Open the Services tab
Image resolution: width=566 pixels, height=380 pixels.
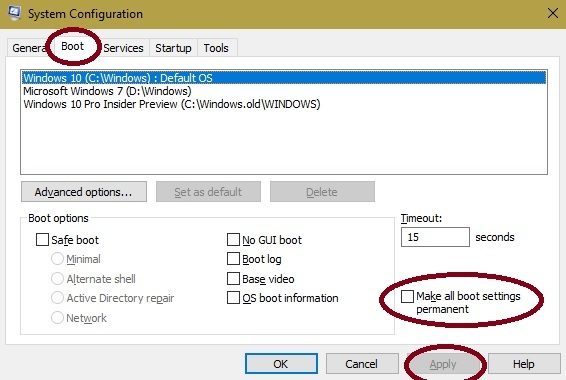[123, 48]
